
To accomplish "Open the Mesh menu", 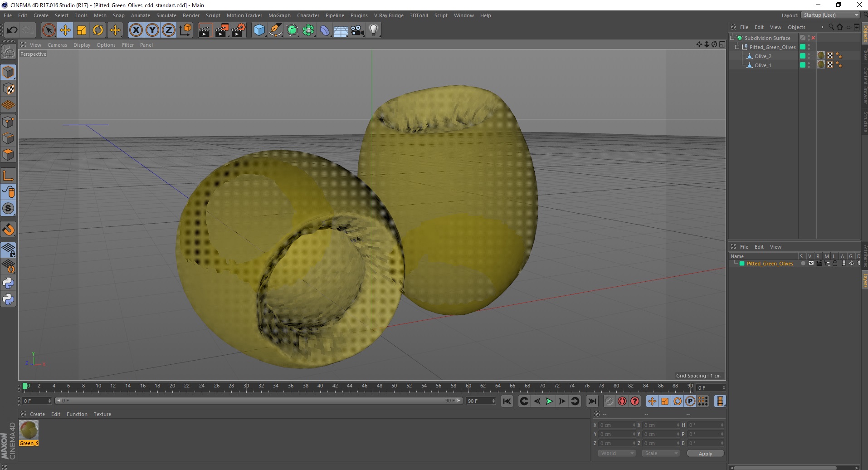I will pyautogui.click(x=100, y=15).
